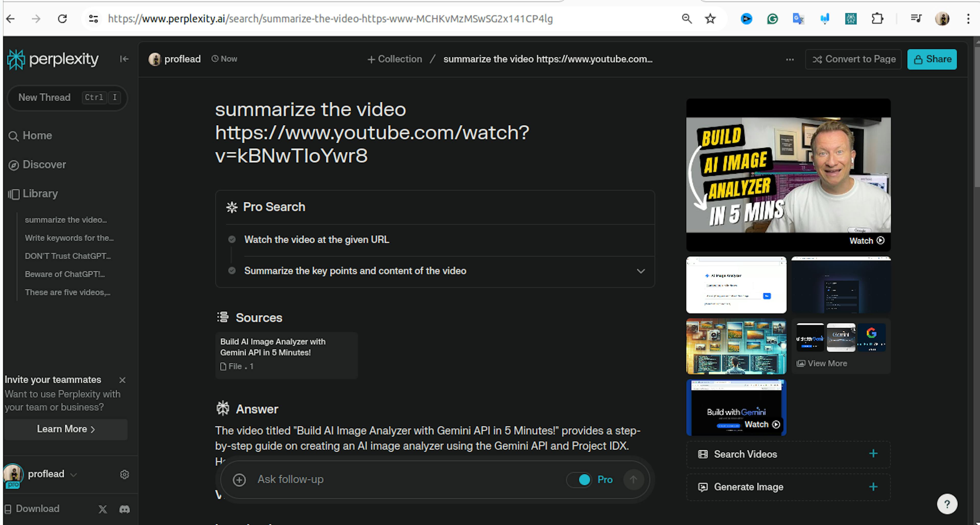
Task: Add thread to a Collection
Action: coord(395,59)
